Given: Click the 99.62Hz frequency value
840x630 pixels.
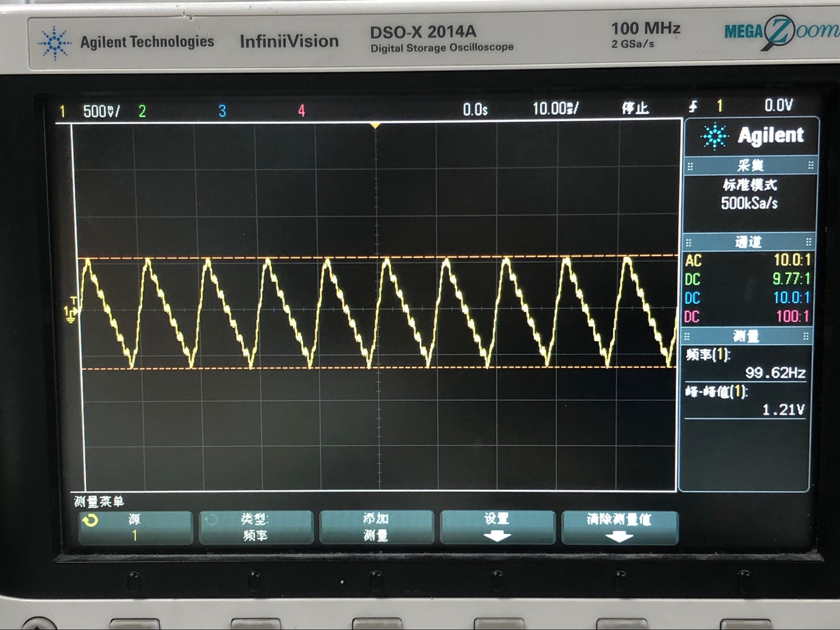Looking at the screenshot, I should coord(775,372).
